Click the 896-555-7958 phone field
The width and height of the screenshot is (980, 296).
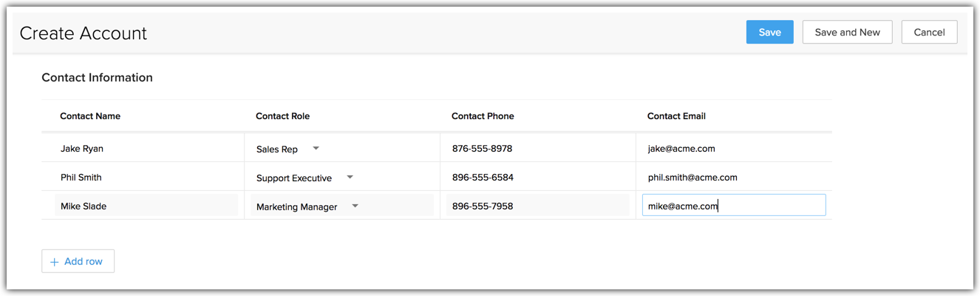tap(537, 206)
